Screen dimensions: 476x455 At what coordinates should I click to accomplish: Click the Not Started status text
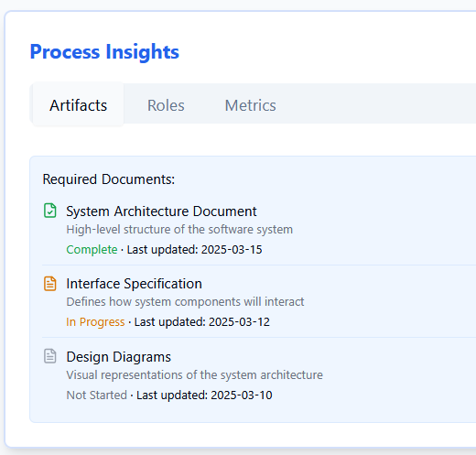click(x=96, y=395)
